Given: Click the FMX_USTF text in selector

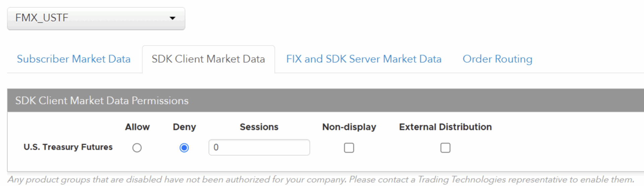Looking at the screenshot, I should pyautogui.click(x=42, y=18).
